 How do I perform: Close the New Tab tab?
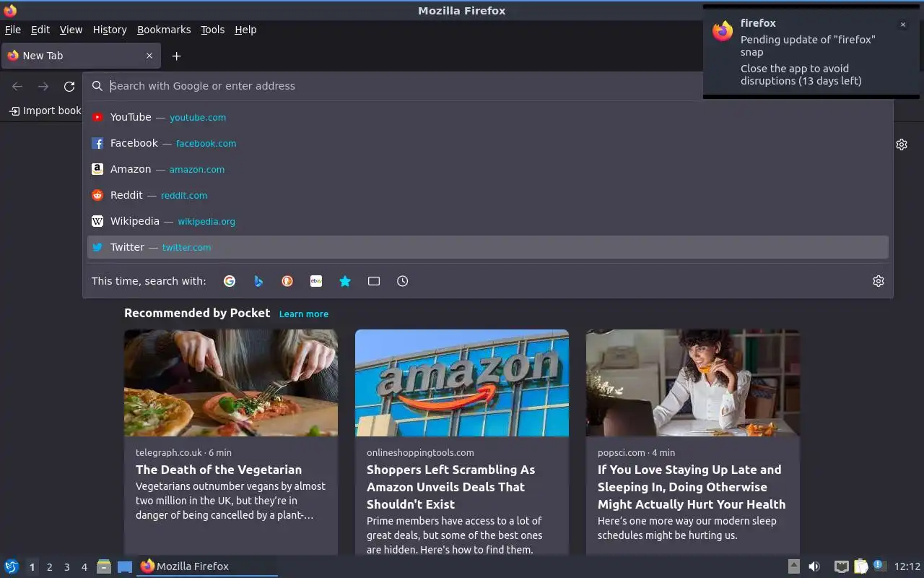149,56
